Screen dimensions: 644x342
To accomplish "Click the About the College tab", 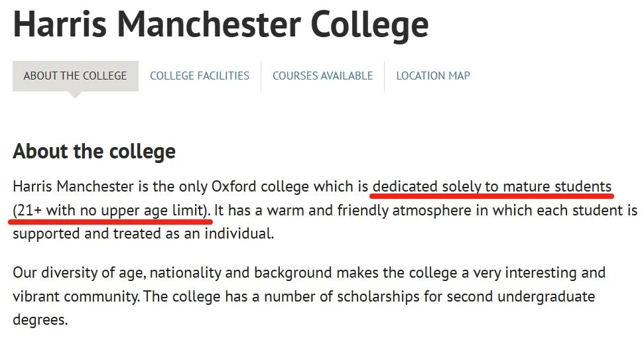I will 76,76.
